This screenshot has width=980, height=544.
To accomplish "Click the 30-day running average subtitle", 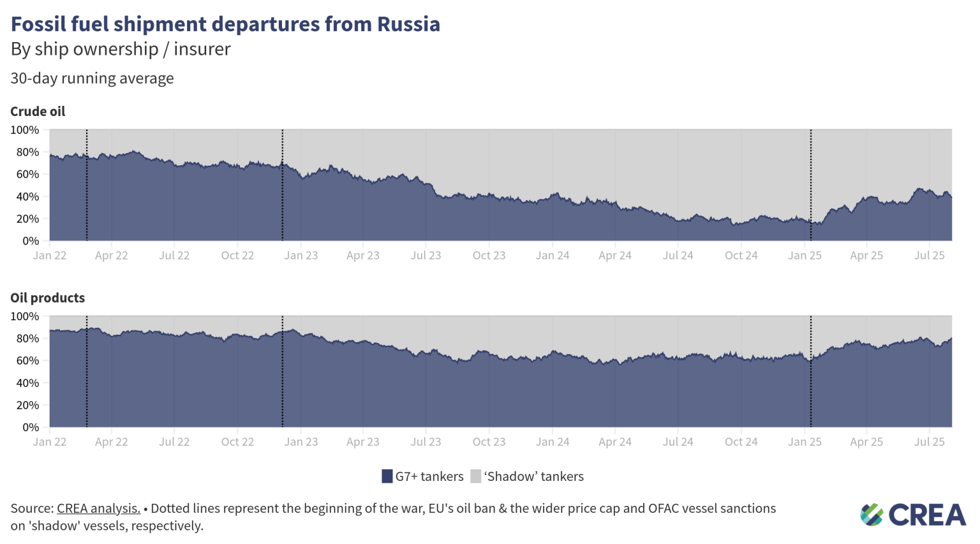I will point(92,78).
